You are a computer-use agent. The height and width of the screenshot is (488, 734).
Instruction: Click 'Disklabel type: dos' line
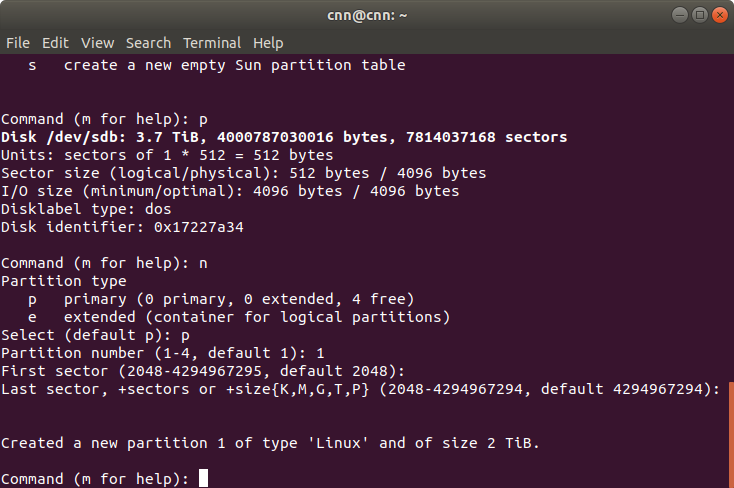(86, 209)
